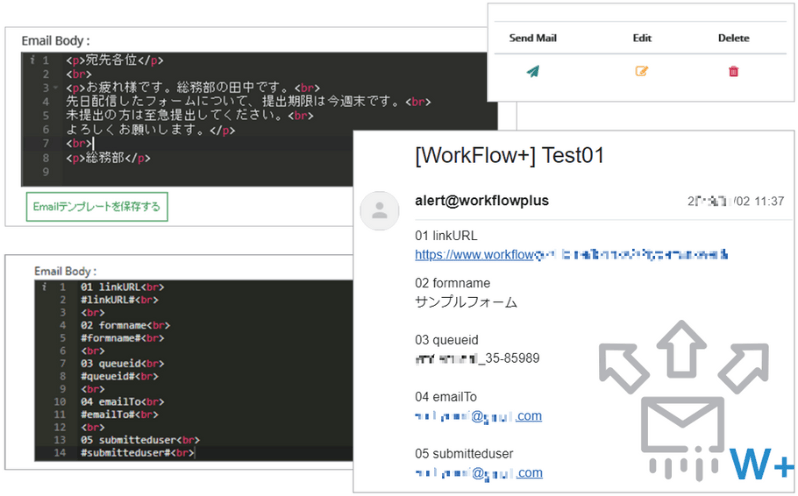Click the email address link under 04 emailTo

pyautogui.click(x=478, y=416)
